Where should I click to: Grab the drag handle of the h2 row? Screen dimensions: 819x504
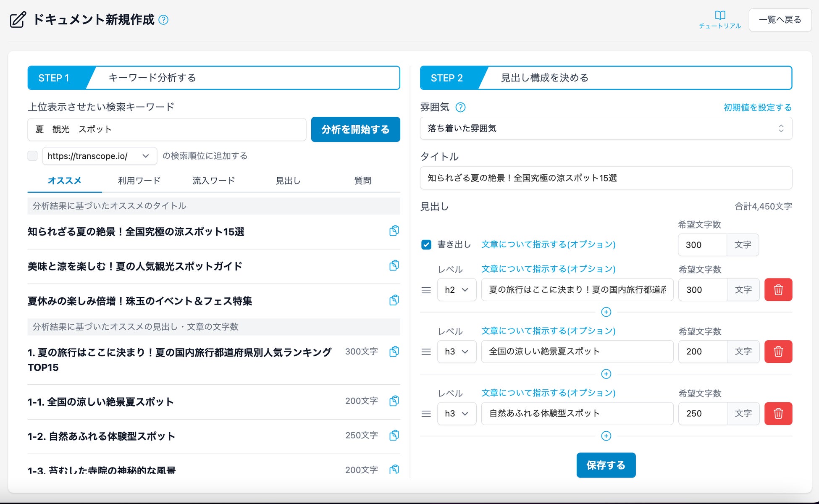pos(426,290)
